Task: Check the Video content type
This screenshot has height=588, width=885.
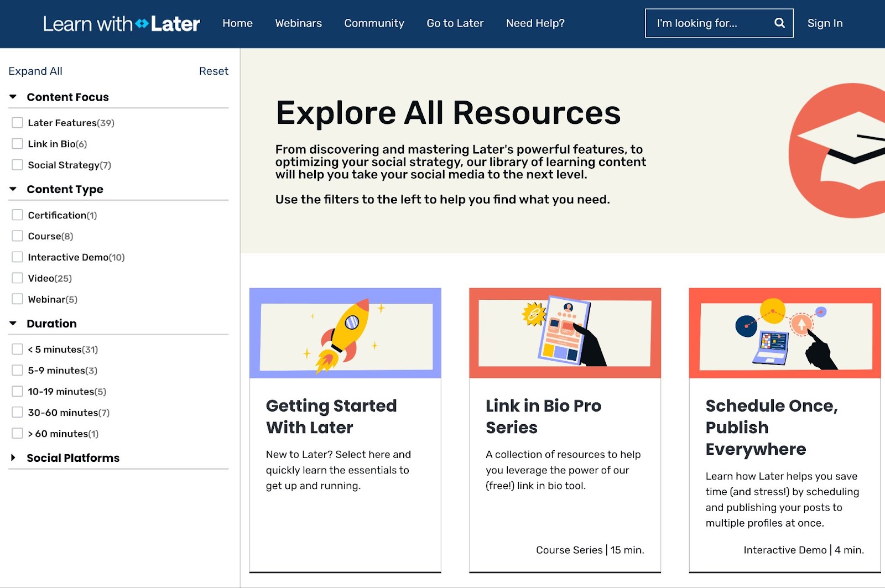Action: click(x=17, y=278)
